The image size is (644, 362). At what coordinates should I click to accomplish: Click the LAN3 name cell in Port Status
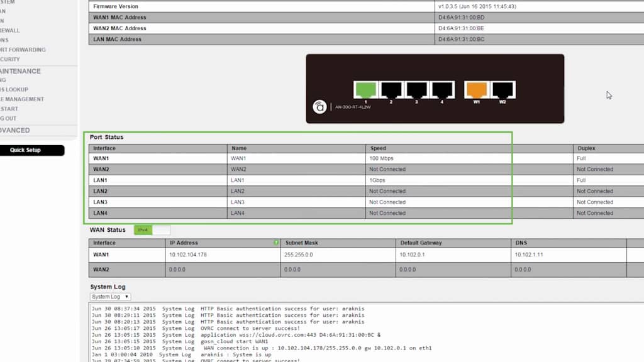click(x=296, y=202)
